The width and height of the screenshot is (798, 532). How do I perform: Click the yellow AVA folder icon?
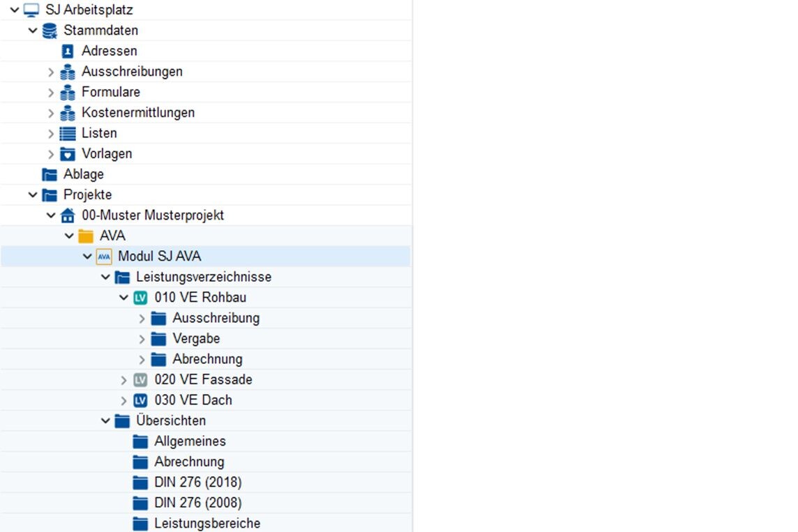pos(86,236)
